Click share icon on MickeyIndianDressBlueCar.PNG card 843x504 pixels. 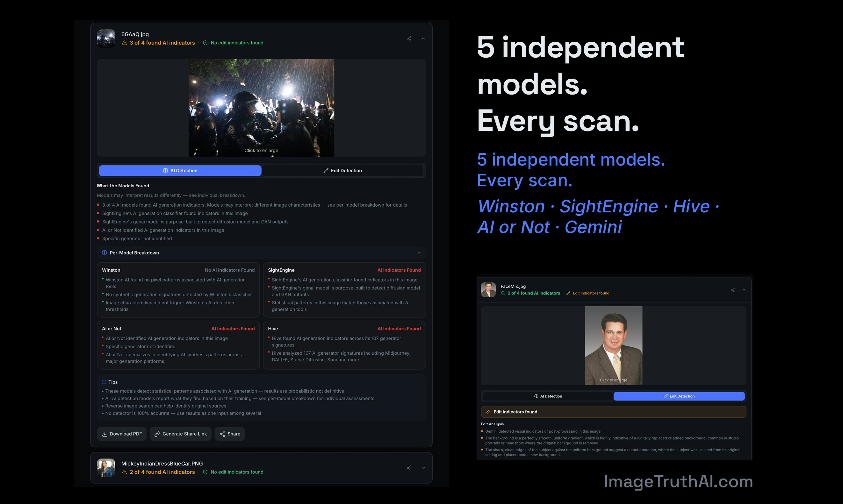point(409,468)
